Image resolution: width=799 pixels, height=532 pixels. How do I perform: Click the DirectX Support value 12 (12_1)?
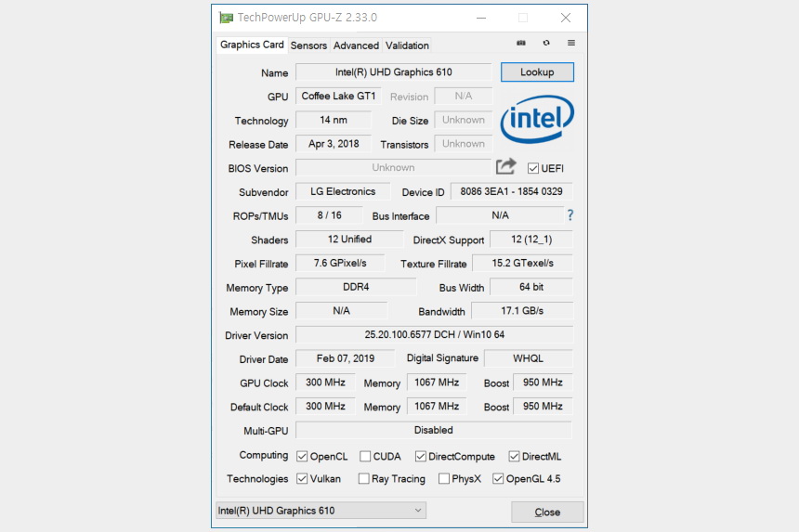(531, 240)
